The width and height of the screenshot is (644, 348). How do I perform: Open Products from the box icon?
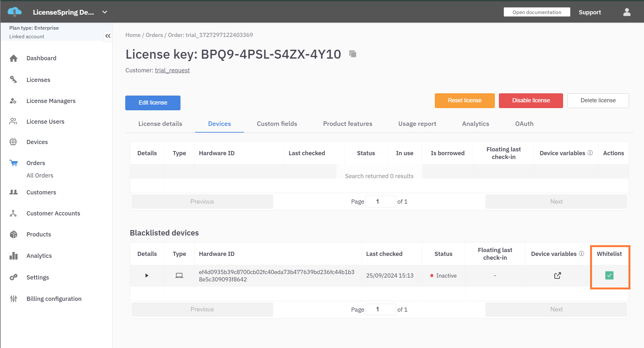(x=13, y=235)
